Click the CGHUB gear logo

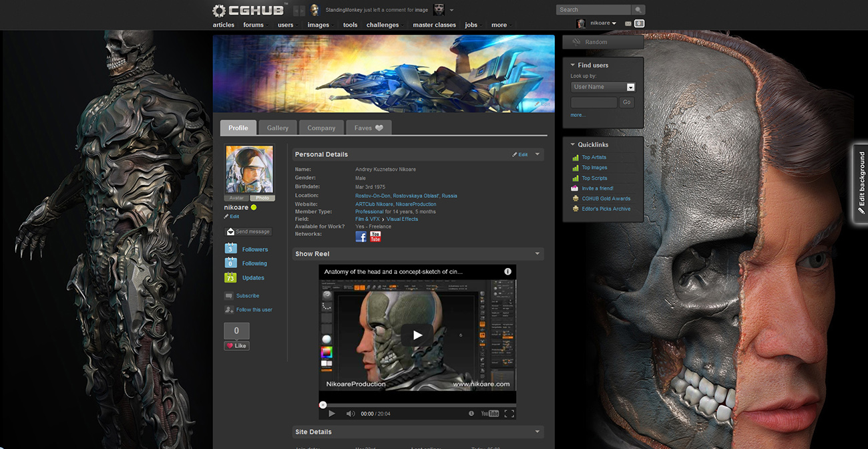[220, 11]
